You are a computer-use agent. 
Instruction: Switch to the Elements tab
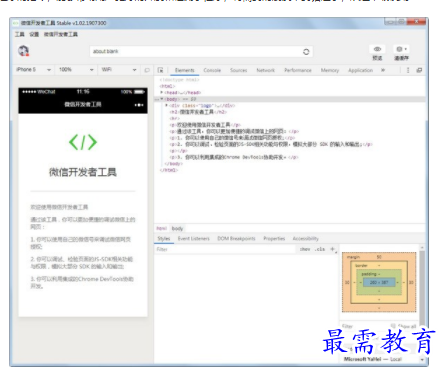[x=185, y=70]
